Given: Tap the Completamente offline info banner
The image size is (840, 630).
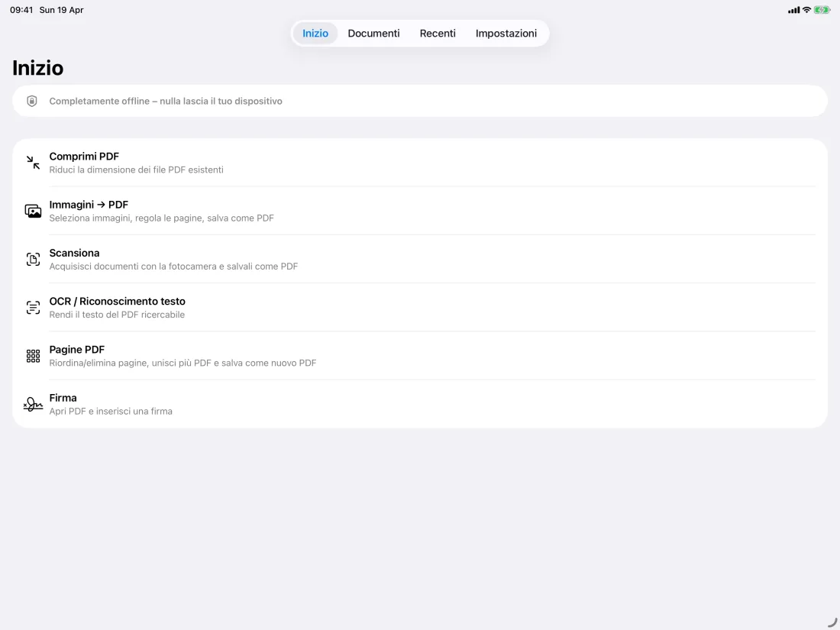Looking at the screenshot, I should point(420,101).
